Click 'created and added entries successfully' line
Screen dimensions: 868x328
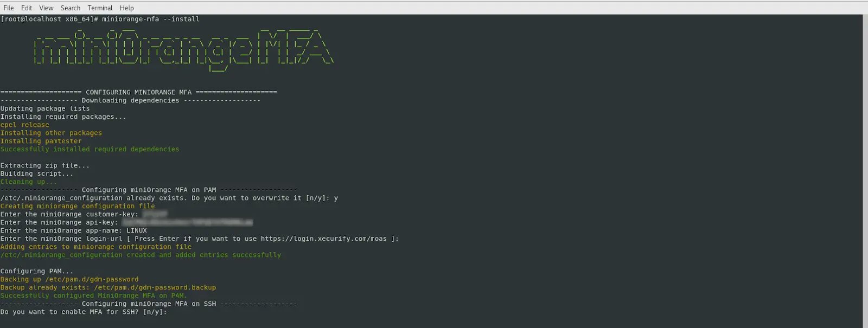click(x=141, y=255)
